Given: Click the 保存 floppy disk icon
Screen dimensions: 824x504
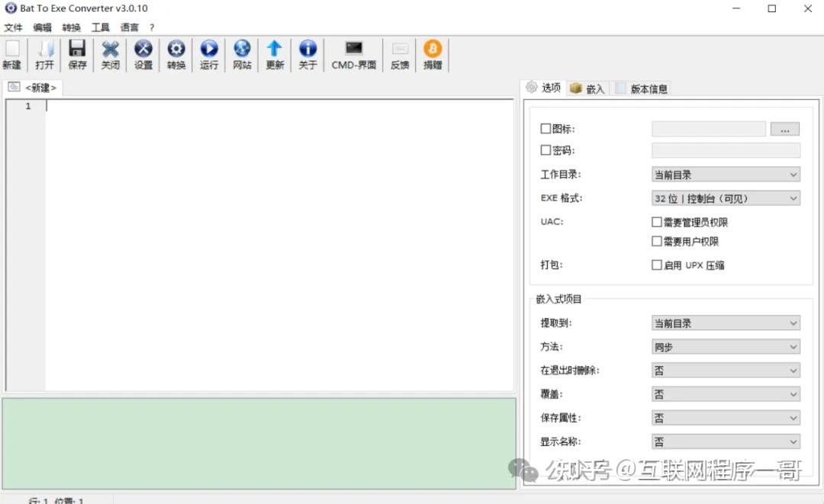Looking at the screenshot, I should coord(77,49).
